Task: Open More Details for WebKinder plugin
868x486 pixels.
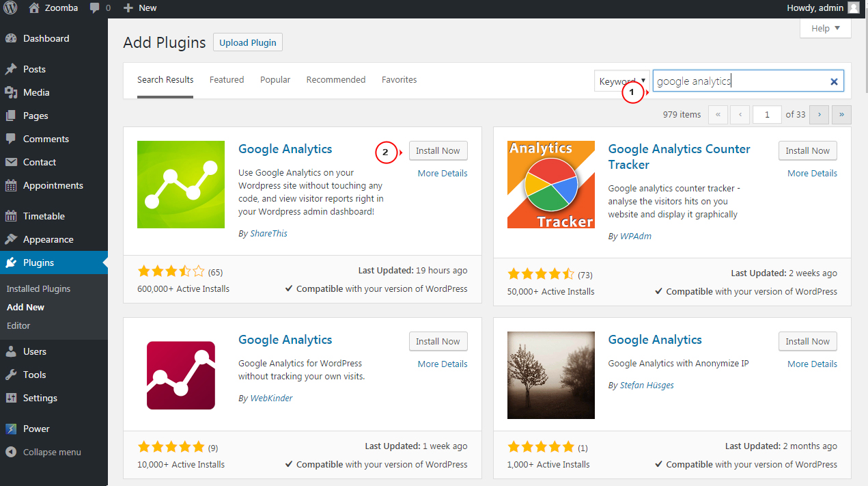Action: coord(443,364)
